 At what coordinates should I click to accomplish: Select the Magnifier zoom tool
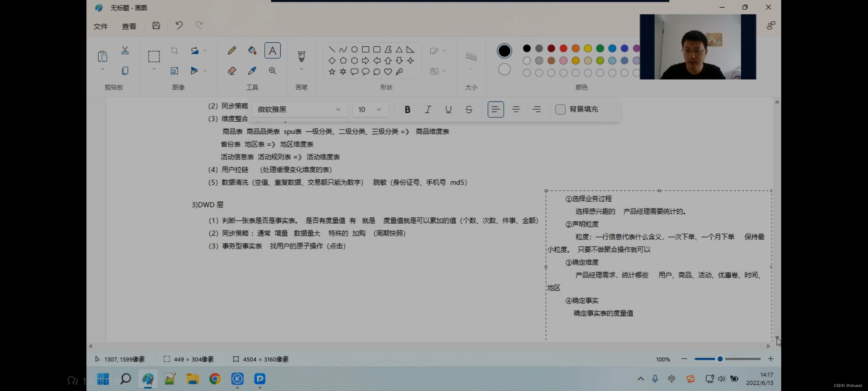pos(272,71)
